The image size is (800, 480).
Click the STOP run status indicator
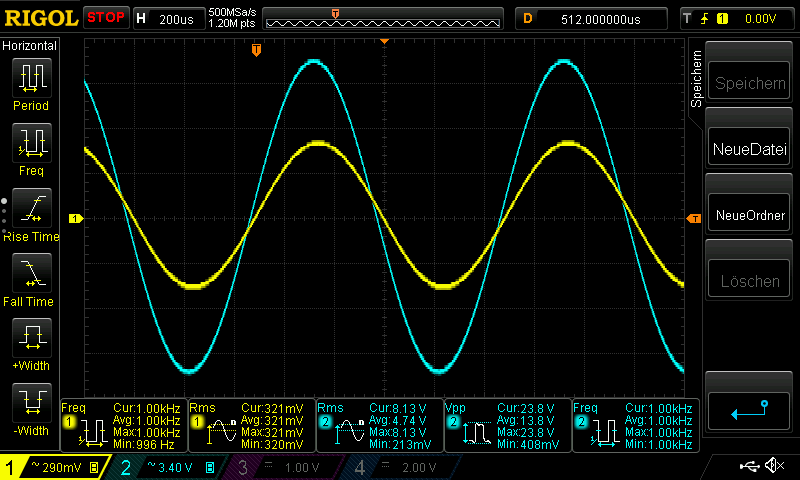[106, 18]
